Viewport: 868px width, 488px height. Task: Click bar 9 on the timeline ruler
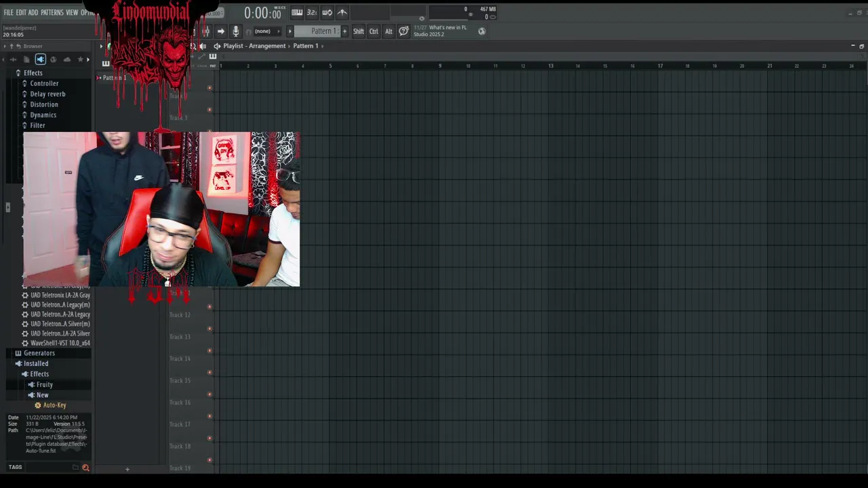439,66
